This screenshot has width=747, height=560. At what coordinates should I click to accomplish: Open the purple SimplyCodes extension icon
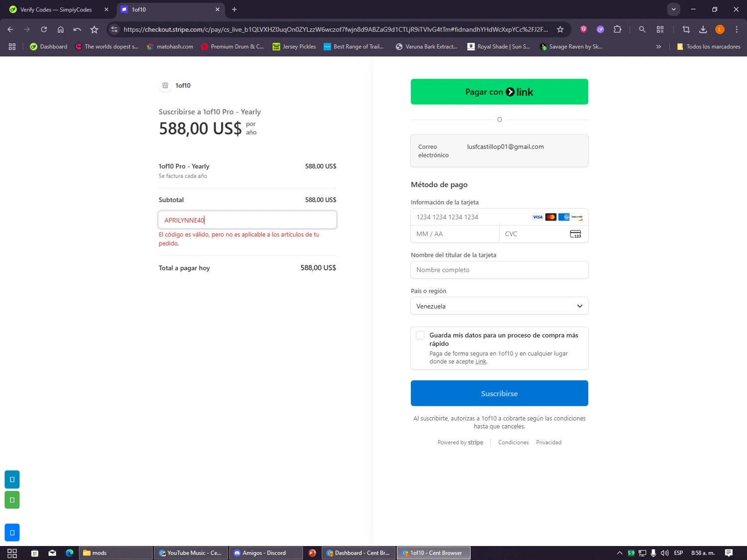[x=601, y=29]
